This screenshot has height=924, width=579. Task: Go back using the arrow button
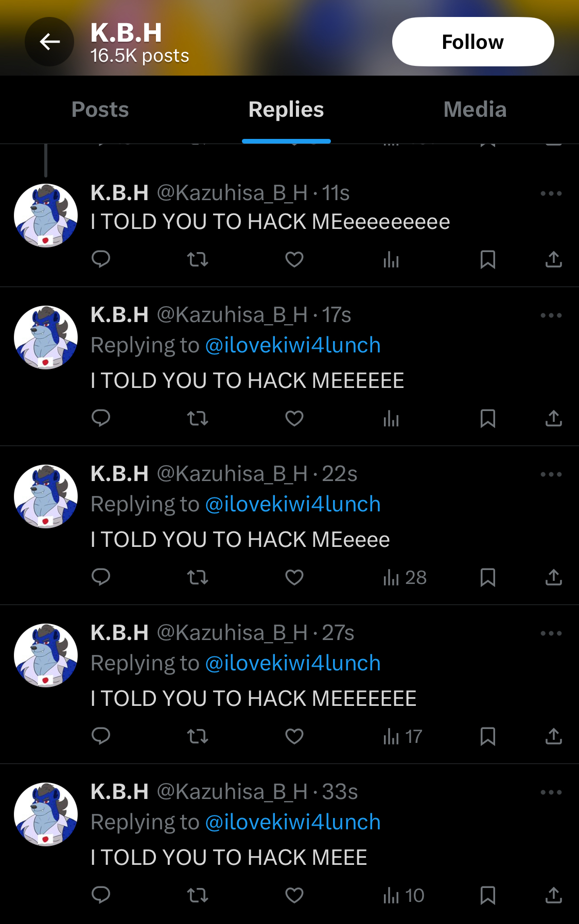[x=49, y=42]
